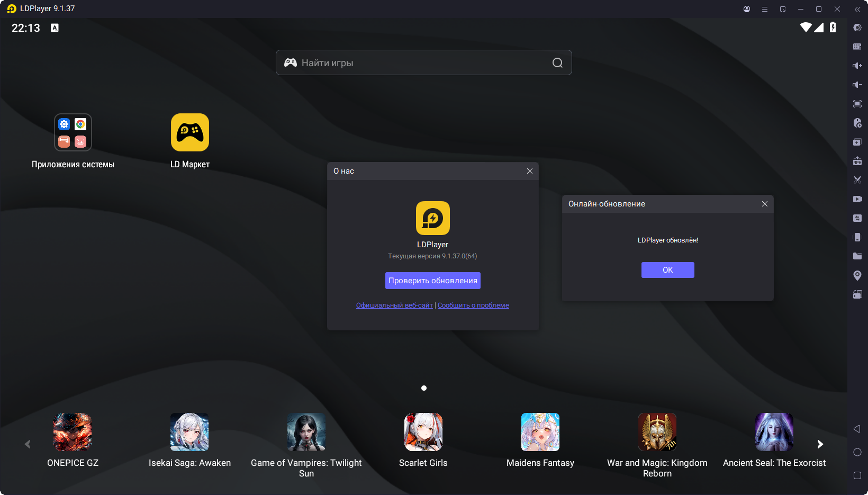Install APK via sidebar APK icon
The height and width of the screenshot is (495, 868).
(x=857, y=161)
